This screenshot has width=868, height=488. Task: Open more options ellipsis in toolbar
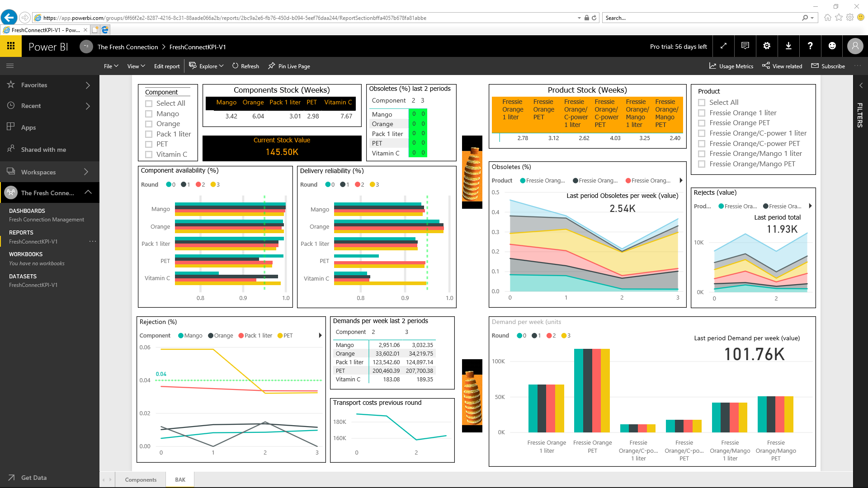pyautogui.click(x=858, y=66)
